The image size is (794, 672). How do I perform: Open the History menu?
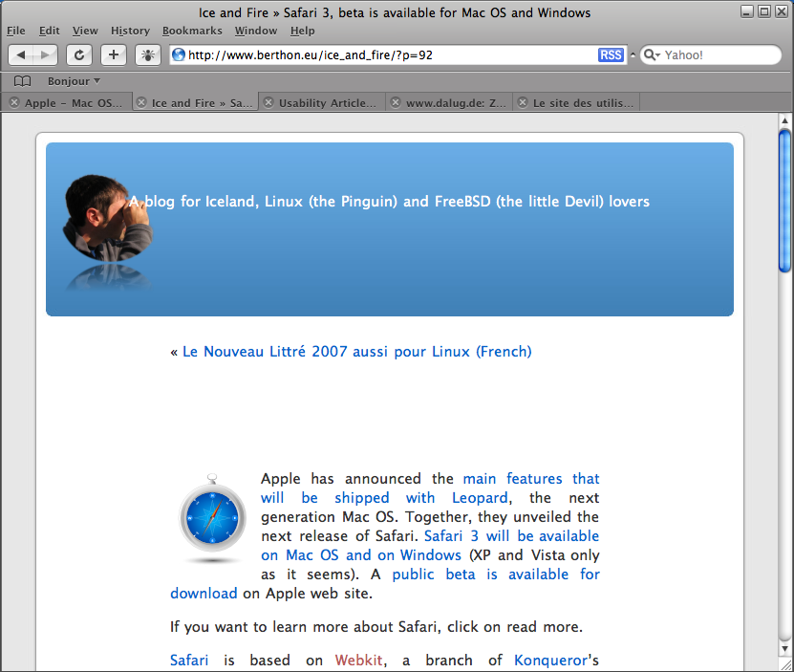coord(130,31)
